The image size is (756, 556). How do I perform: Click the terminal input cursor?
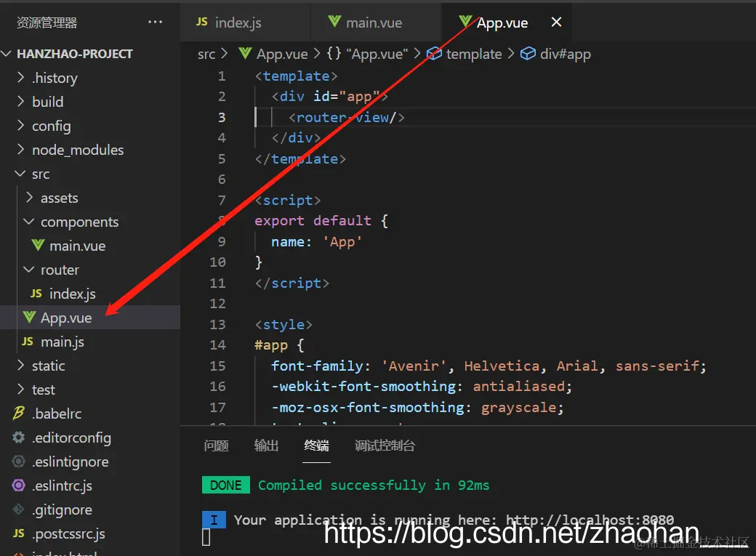[206, 536]
